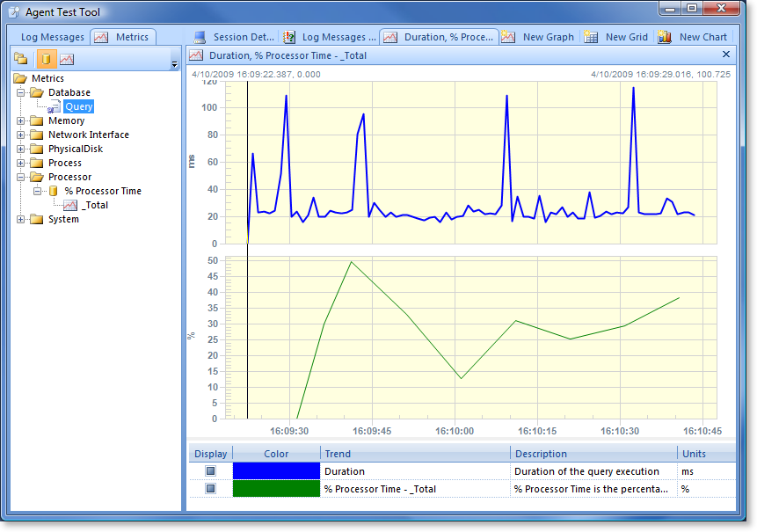Click the Trend column header

coord(338,454)
